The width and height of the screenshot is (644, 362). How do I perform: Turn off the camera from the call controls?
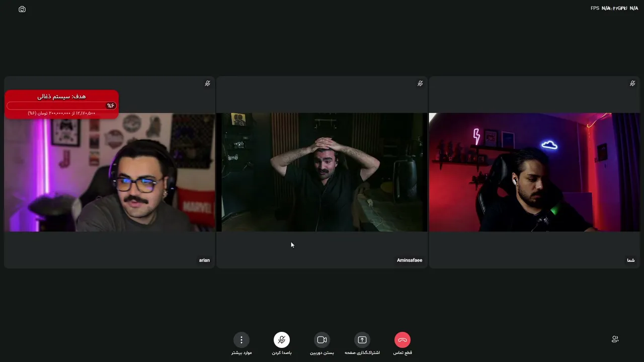click(322, 340)
